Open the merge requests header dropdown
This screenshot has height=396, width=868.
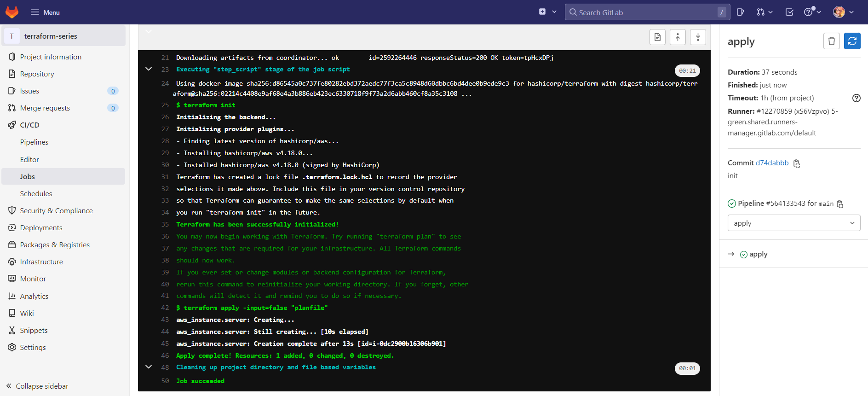[x=765, y=12]
